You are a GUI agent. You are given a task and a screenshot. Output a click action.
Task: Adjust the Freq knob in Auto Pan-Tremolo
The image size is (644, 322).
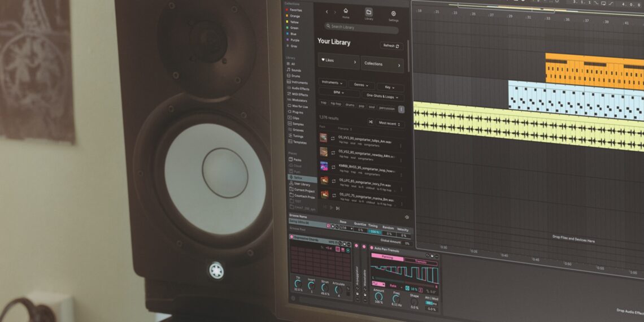pyautogui.click(x=397, y=299)
